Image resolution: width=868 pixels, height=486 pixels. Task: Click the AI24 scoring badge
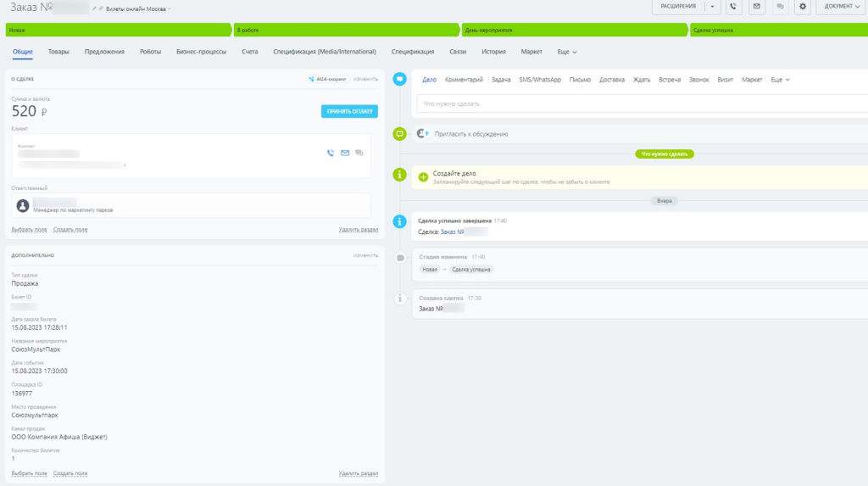tap(328, 79)
